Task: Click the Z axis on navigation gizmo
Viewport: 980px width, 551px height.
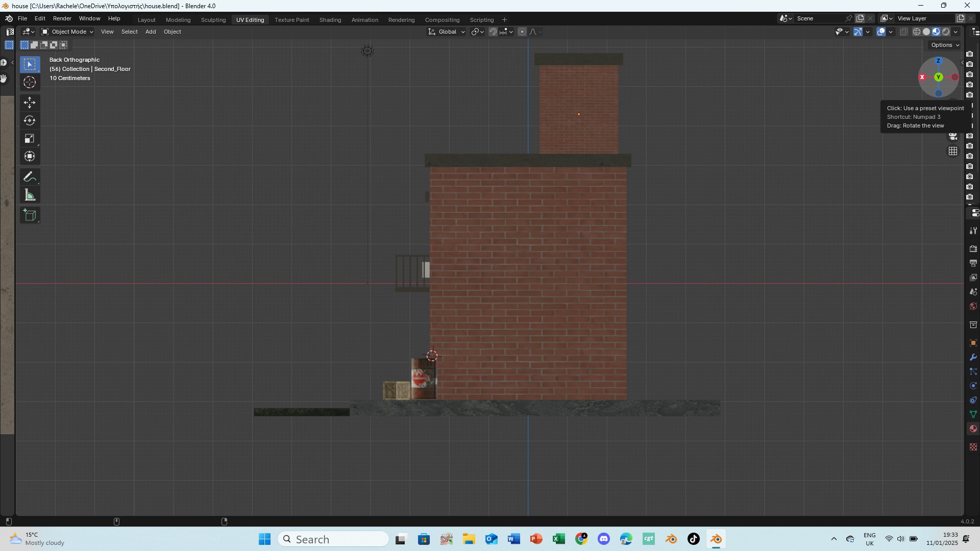Action: (938, 61)
